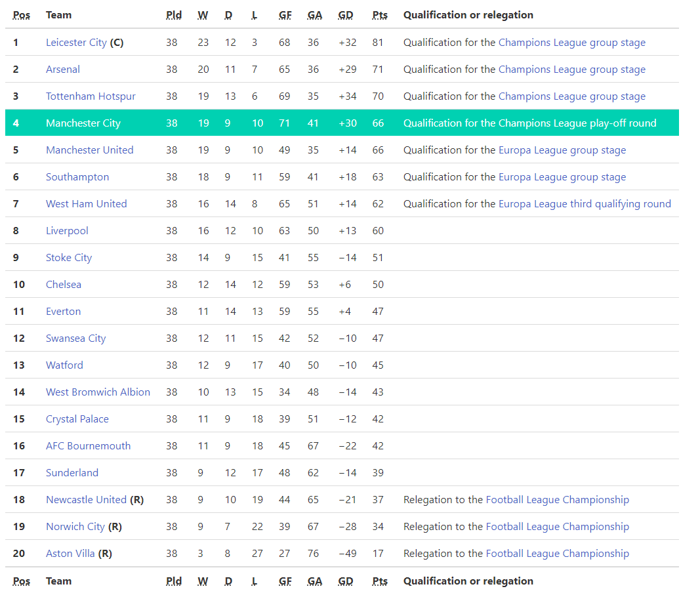Open the Aston Villa team link

click(70, 554)
